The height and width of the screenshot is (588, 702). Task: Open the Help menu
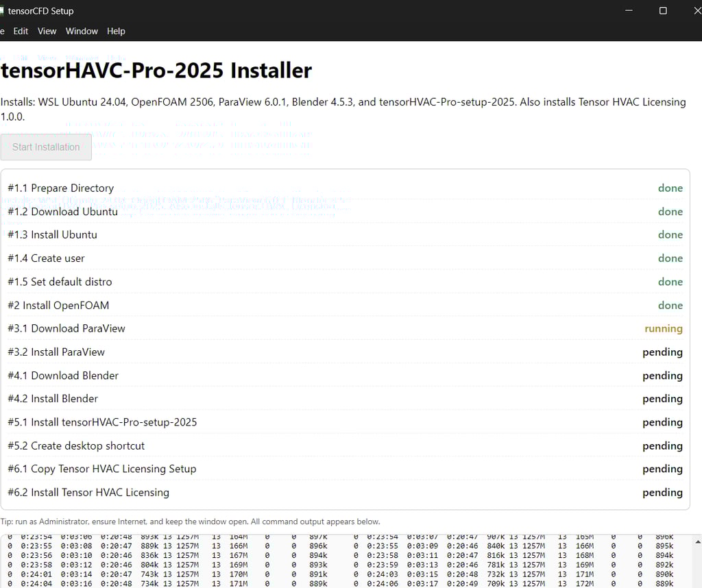click(x=116, y=32)
